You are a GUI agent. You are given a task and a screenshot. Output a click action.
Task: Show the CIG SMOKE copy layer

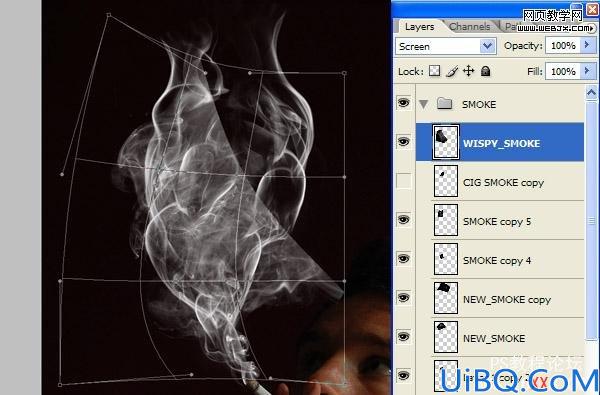(404, 181)
